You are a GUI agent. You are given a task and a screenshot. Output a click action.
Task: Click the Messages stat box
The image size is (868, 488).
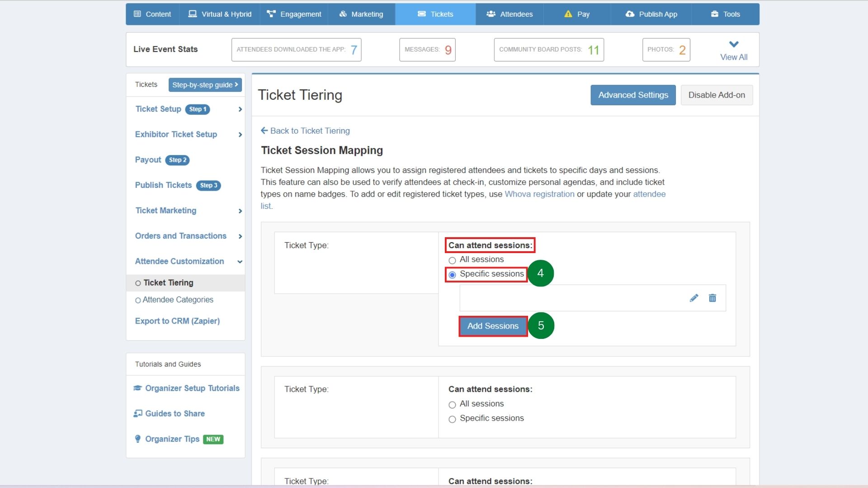point(427,50)
